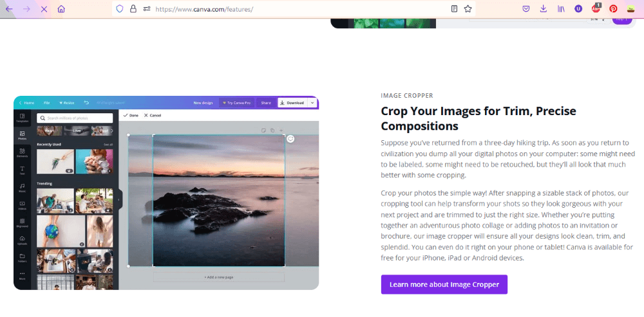The height and width of the screenshot is (317, 644).
Task: Open the Templates sidebar tab
Action: (22, 118)
